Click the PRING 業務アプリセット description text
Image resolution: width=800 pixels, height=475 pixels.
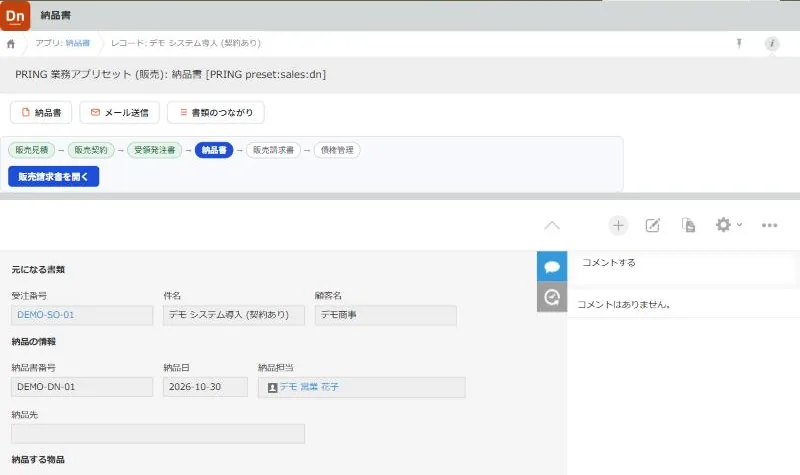170,74
